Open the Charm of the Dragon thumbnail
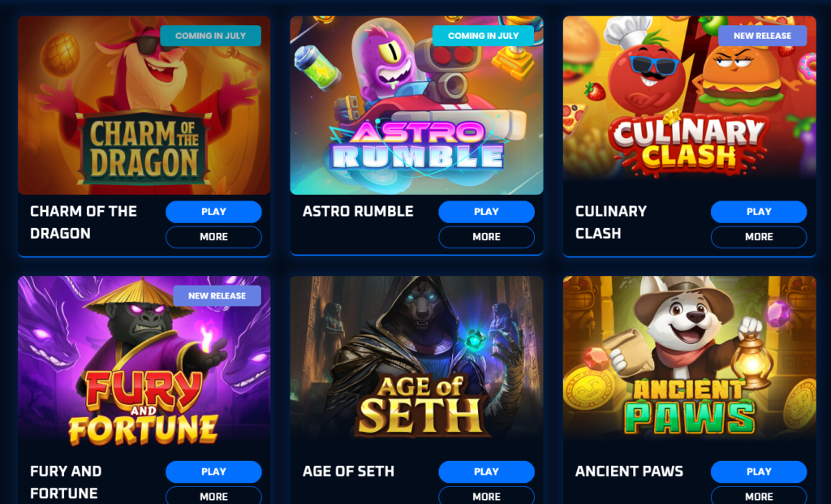Image resolution: width=831 pixels, height=504 pixels. click(144, 106)
